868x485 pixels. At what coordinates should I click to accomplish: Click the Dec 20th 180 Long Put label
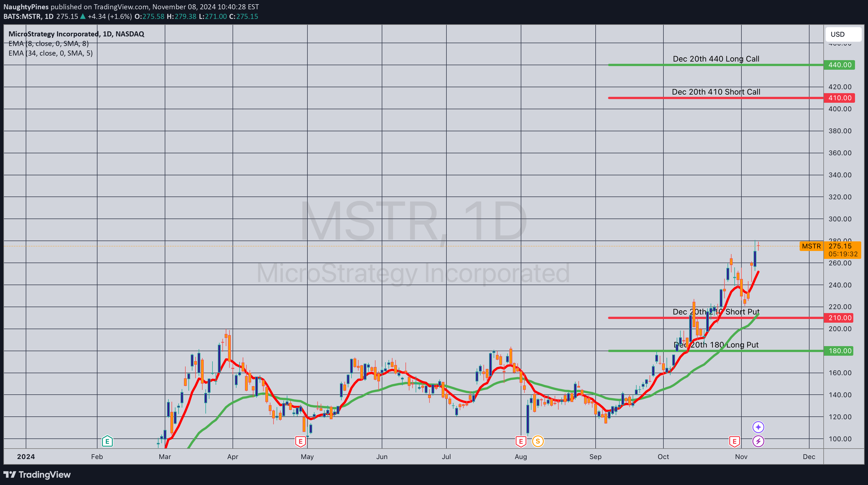point(716,345)
